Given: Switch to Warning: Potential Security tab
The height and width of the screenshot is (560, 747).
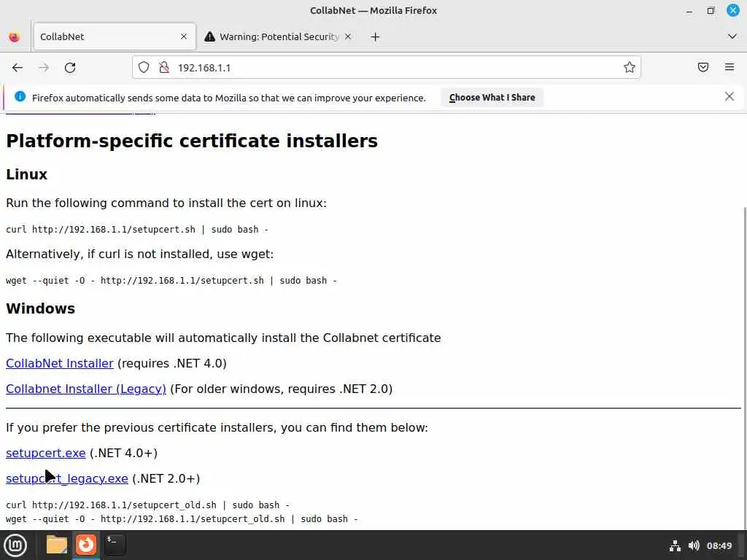Looking at the screenshot, I should (279, 36).
